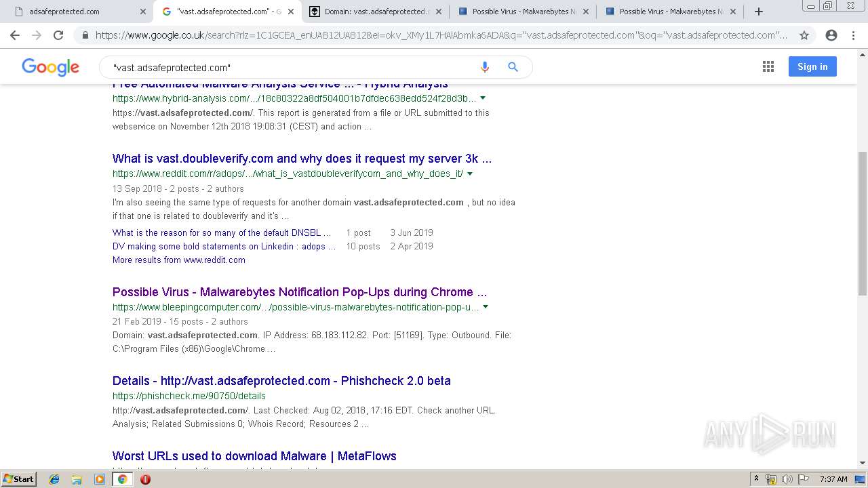Open red security taskbar icon

tap(145, 479)
